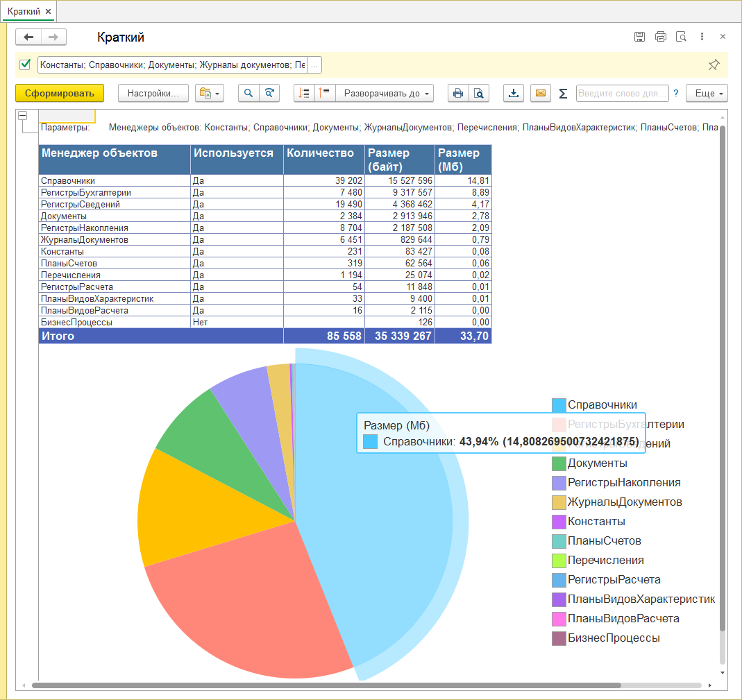Open the Еще dropdown menu
The image size is (742, 700).
[x=707, y=93]
